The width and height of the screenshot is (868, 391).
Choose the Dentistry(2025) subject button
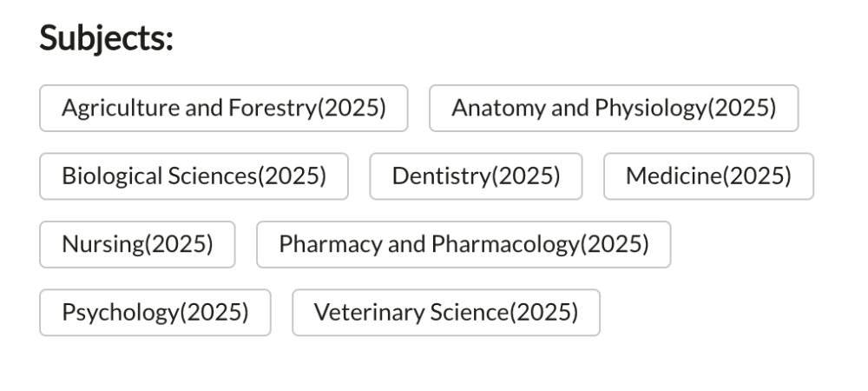click(476, 176)
